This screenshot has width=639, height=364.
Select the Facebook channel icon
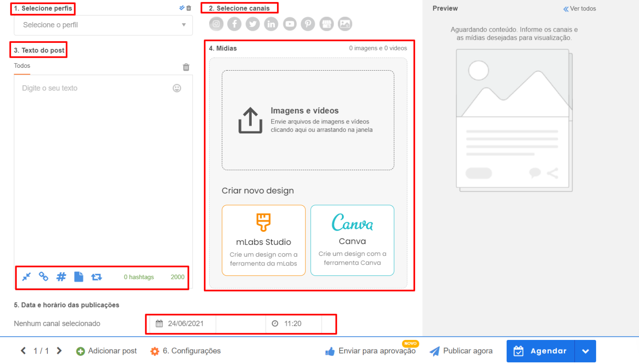click(x=234, y=24)
